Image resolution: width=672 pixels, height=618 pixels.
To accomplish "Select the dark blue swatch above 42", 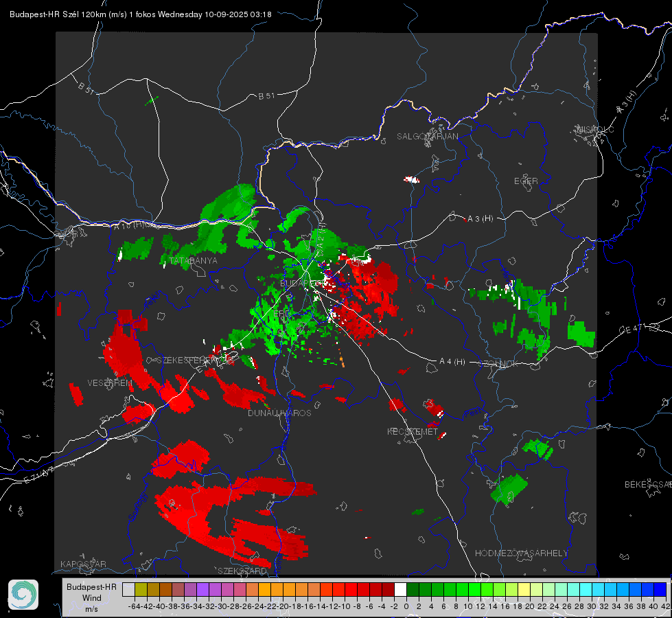I will tap(660, 589).
